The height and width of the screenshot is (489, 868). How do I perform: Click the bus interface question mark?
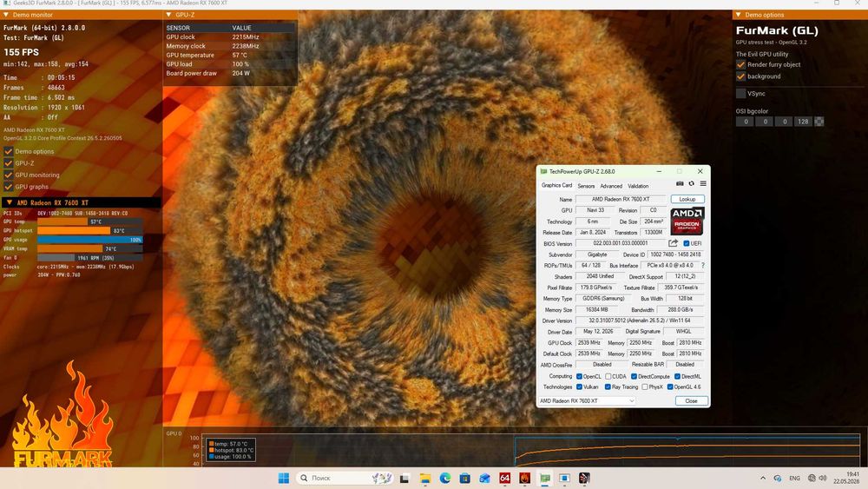[x=702, y=265]
